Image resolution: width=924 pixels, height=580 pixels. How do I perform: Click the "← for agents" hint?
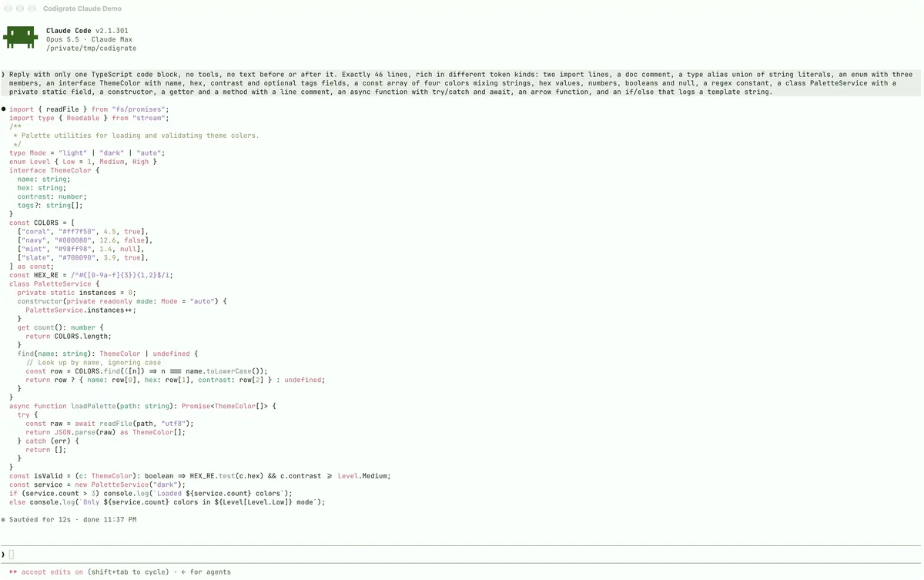[206, 572]
